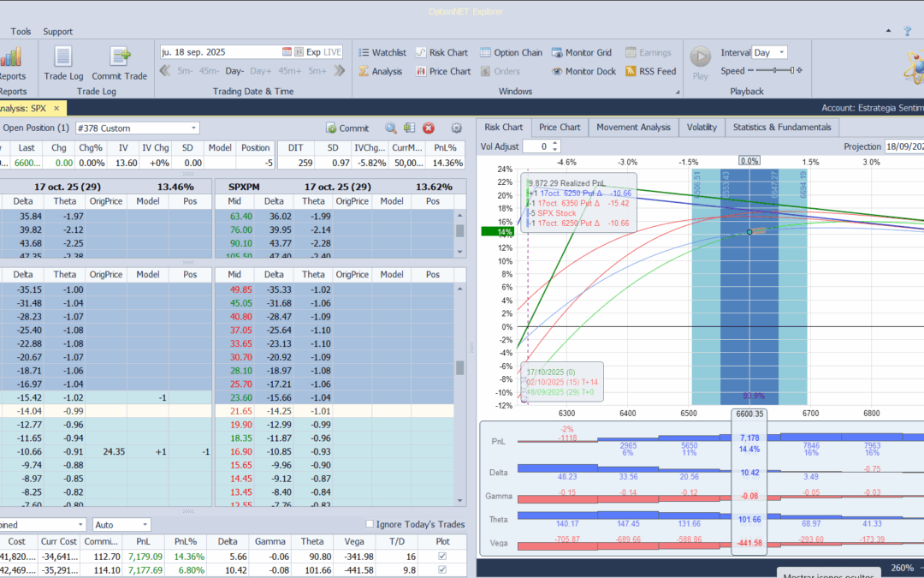The width and height of the screenshot is (924, 578).
Task: Open the Watchlist window
Action: point(382,52)
